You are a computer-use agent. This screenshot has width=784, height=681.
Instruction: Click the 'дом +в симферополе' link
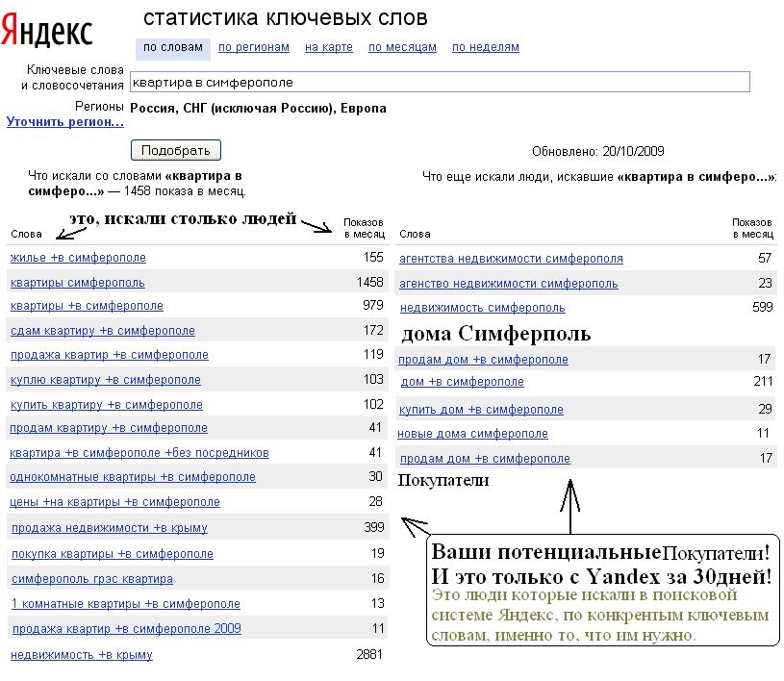click(463, 382)
